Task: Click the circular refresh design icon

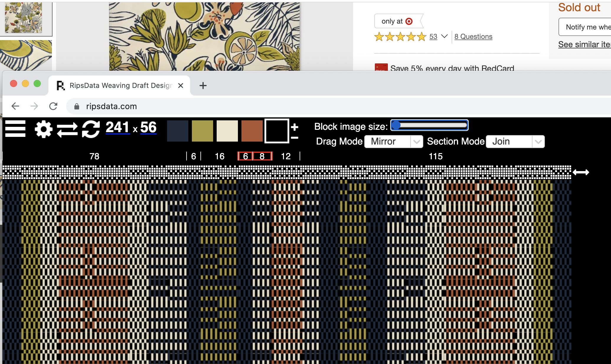Action: pos(91,129)
